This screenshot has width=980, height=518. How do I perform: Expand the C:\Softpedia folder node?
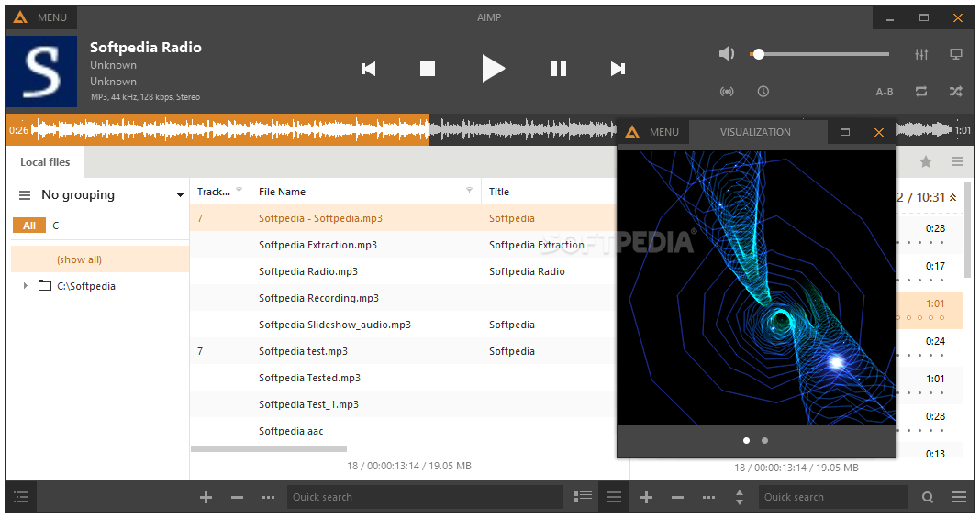click(25, 286)
